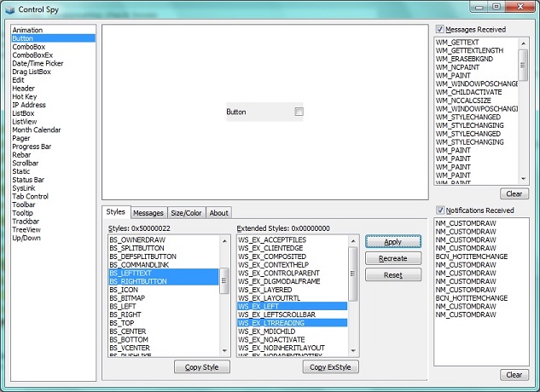
Task: Toggle the Notifications Received checkbox
Action: (x=439, y=210)
